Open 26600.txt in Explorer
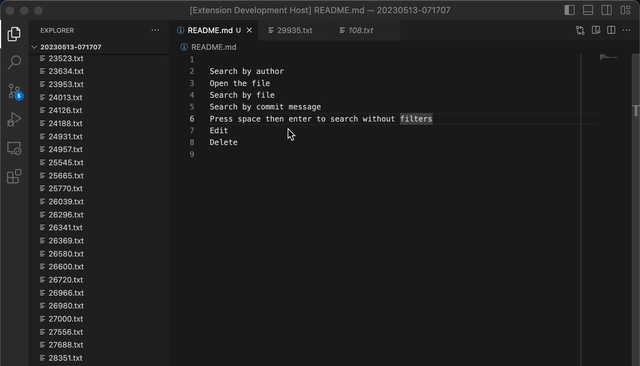 99,266
